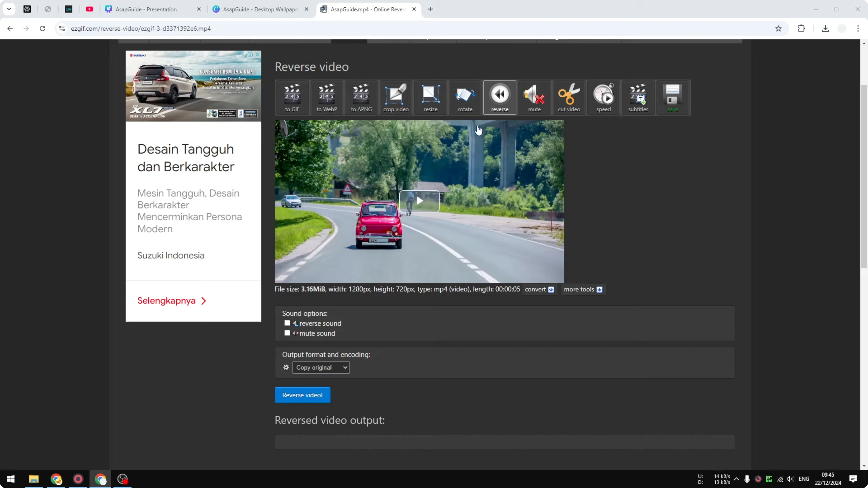Check the mute sound option

(287, 333)
